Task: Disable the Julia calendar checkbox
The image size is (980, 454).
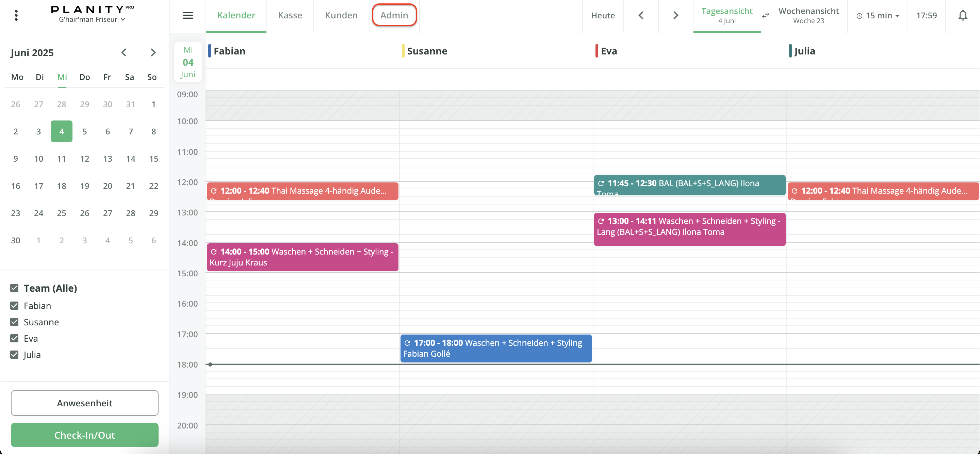Action: (x=14, y=355)
